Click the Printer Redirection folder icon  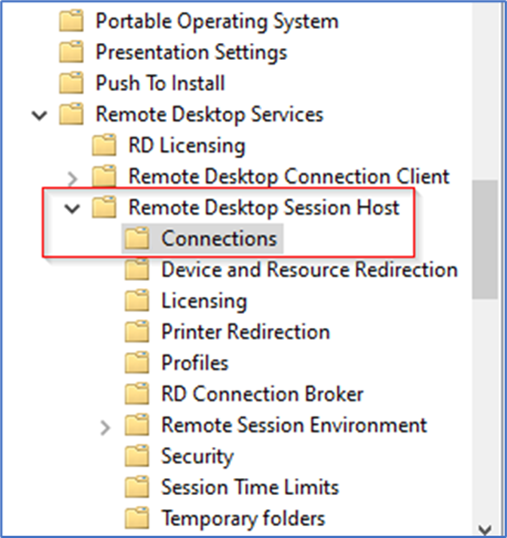(x=137, y=331)
